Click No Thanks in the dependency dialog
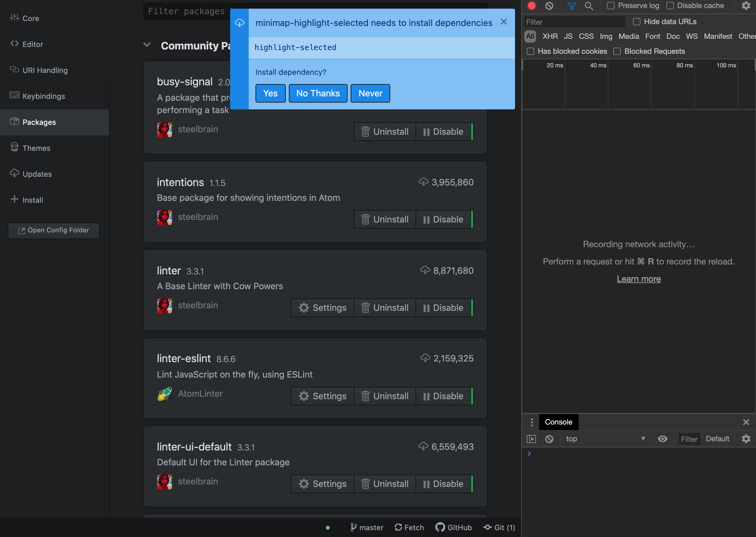This screenshot has height=537, width=756. pos(318,93)
